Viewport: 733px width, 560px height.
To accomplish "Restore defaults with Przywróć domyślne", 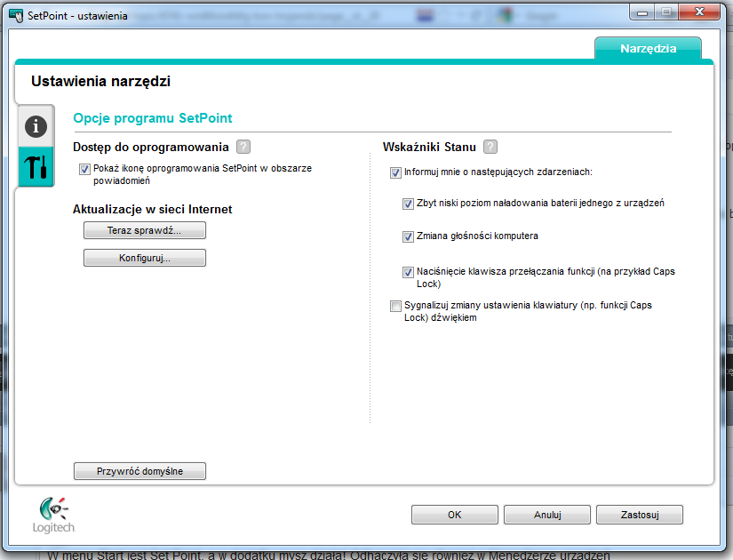I will pos(139,471).
